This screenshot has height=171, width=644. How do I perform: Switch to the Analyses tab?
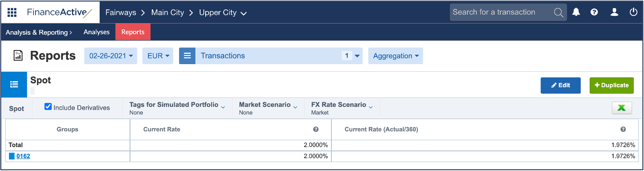point(96,32)
